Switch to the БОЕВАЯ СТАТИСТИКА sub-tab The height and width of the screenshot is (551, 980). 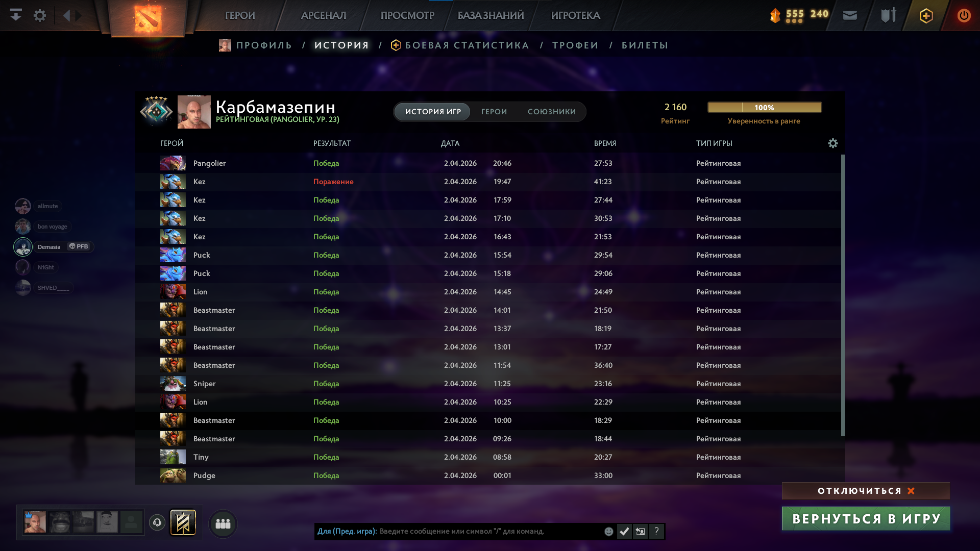point(467,45)
